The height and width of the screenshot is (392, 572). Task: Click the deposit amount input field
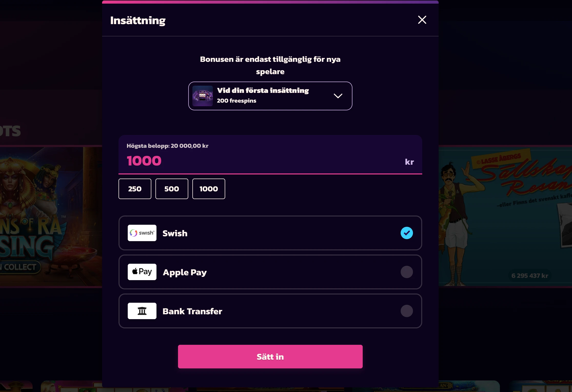(x=257, y=161)
